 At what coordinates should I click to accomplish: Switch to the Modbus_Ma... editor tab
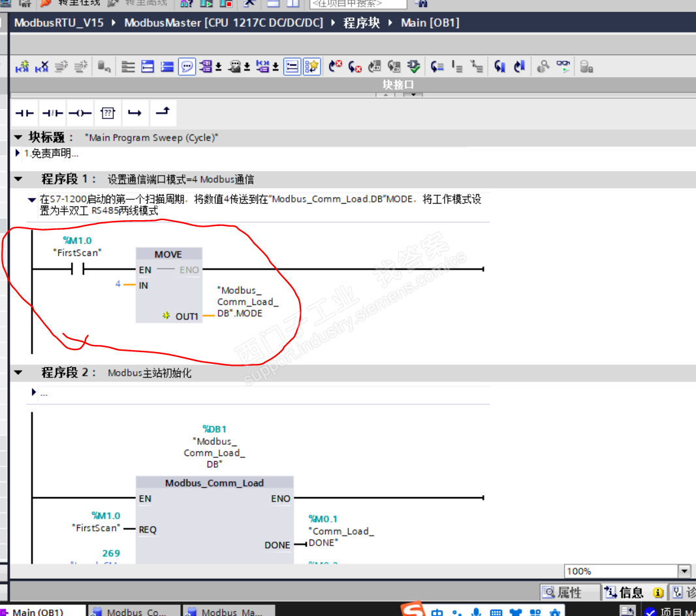click(x=229, y=611)
